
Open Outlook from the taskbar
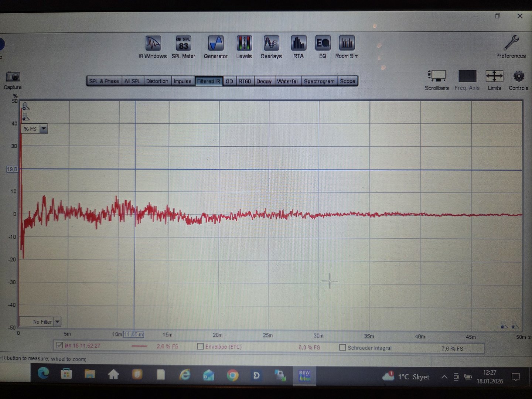[209, 375]
